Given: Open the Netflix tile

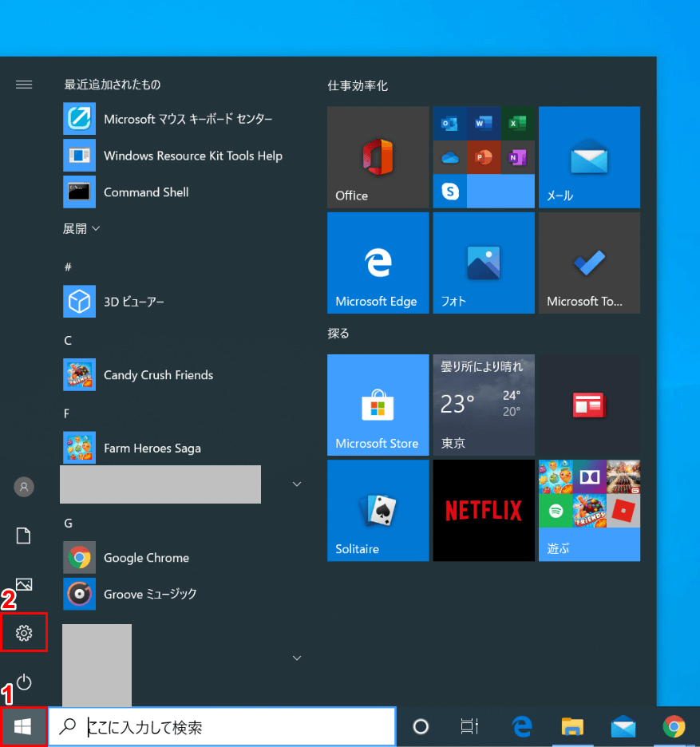Looking at the screenshot, I should click(x=484, y=511).
